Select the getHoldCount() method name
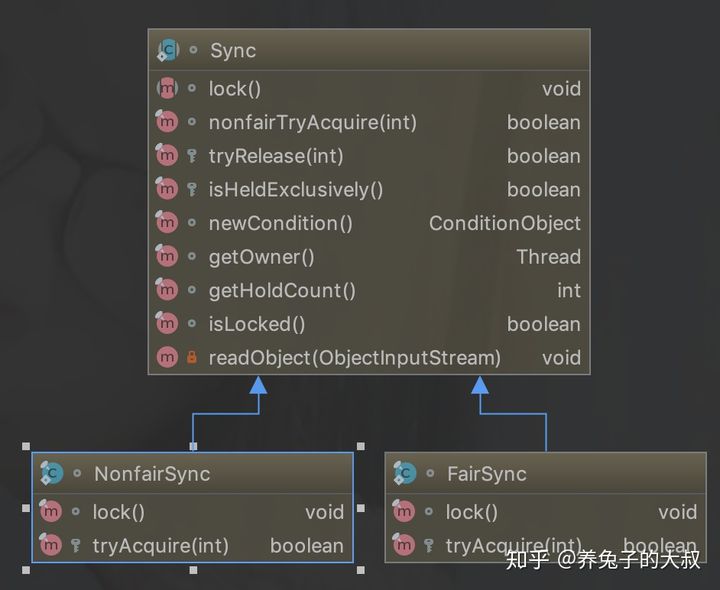This screenshot has width=720, height=590. pos(282,291)
